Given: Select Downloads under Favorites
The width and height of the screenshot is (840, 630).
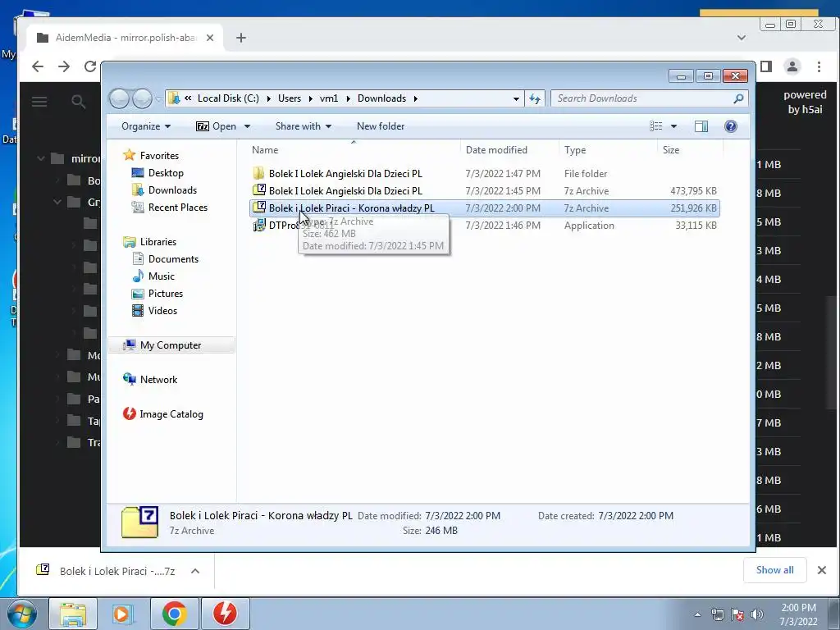Looking at the screenshot, I should coord(172,190).
